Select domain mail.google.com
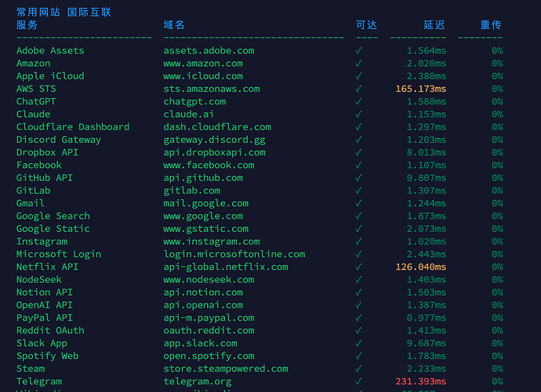Screen dimensions: 541x392 (x=206, y=204)
